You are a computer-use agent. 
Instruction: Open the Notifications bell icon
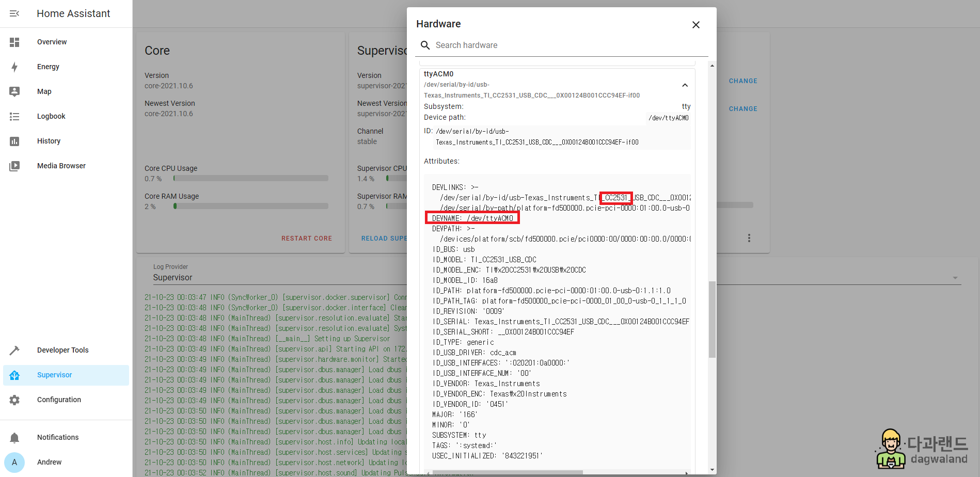14,438
